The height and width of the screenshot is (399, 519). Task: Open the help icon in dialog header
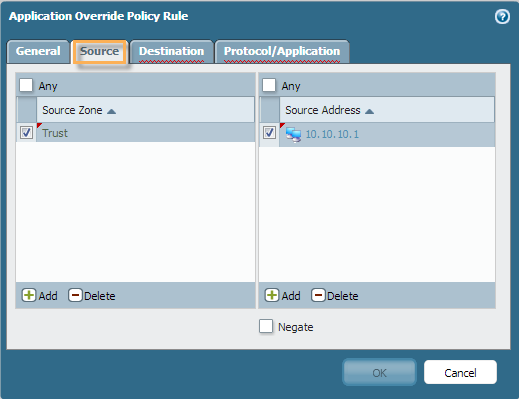coord(502,17)
